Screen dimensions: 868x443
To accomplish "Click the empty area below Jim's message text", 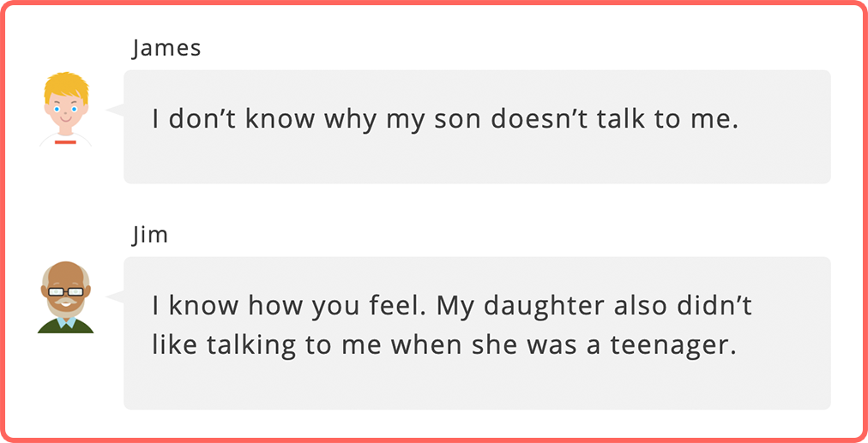I will [477, 386].
